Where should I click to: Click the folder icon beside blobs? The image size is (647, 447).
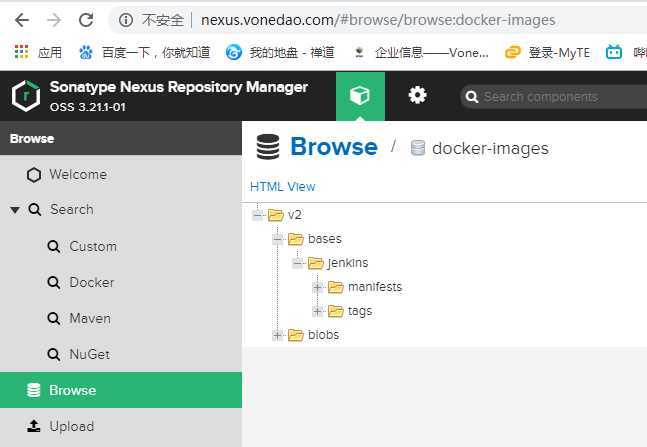click(295, 335)
